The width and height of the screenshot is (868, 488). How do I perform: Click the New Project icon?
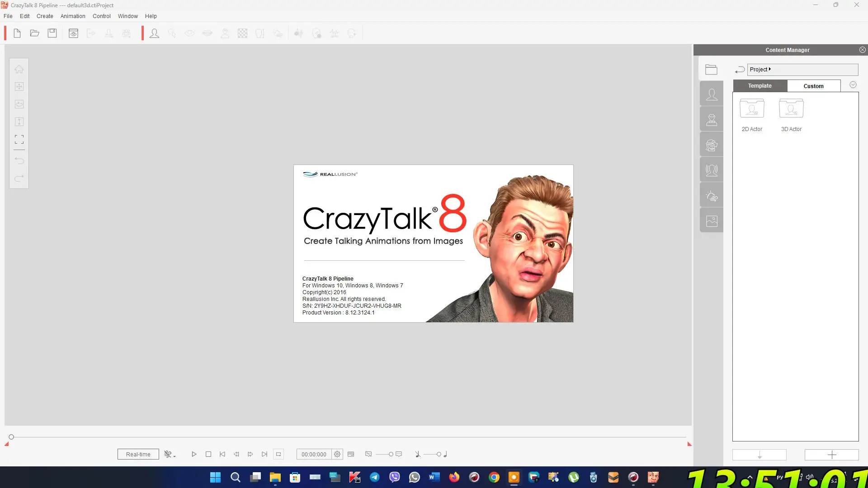[17, 33]
